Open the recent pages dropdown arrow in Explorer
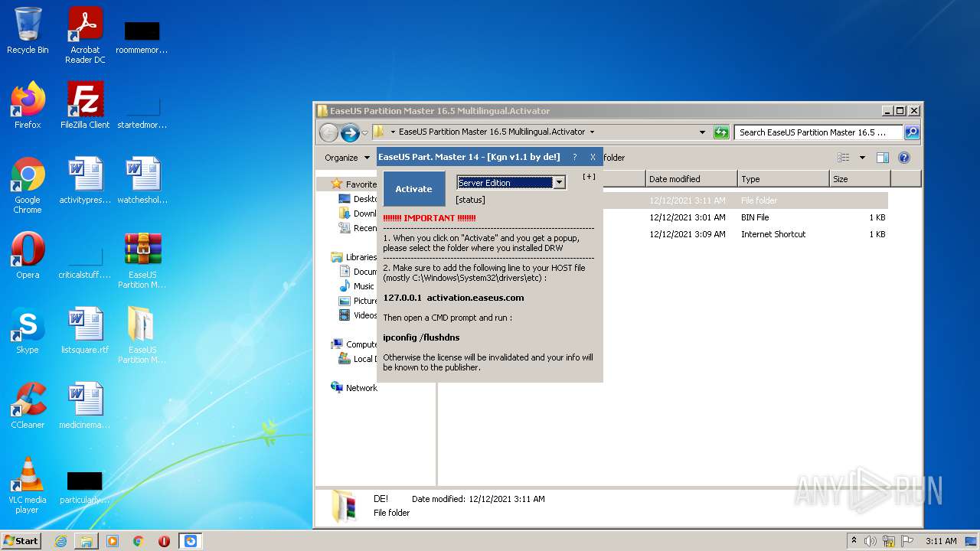 pos(365,132)
